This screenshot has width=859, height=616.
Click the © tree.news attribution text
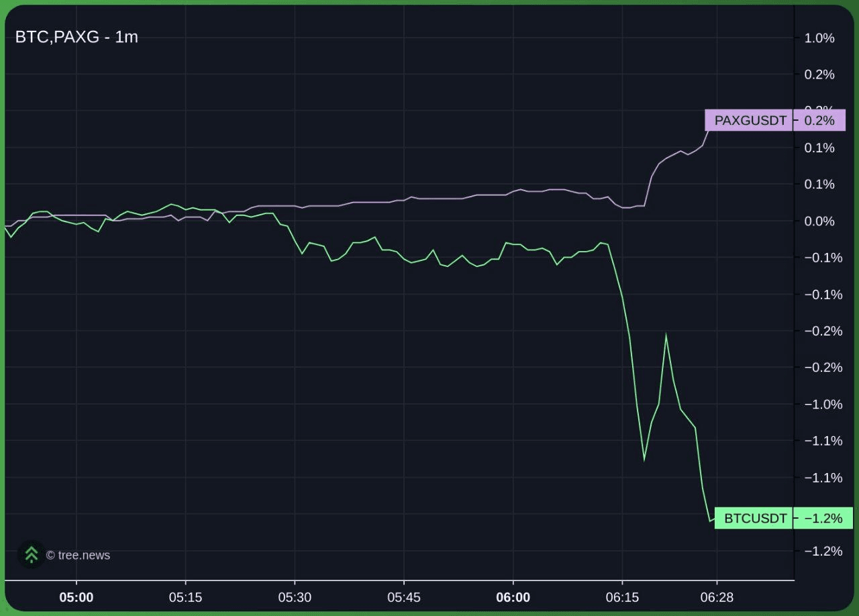coord(78,555)
